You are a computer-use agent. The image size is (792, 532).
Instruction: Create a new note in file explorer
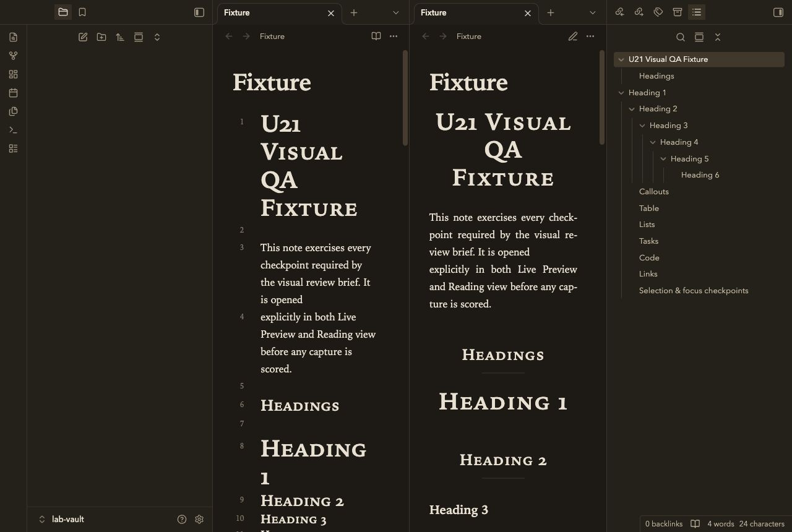(x=83, y=37)
